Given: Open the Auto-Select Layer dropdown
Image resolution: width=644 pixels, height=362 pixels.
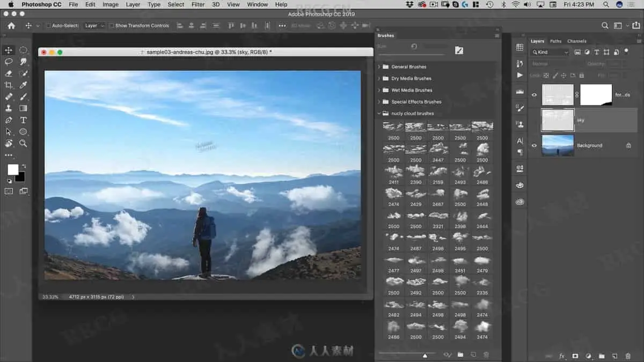Looking at the screenshot, I should (x=94, y=25).
